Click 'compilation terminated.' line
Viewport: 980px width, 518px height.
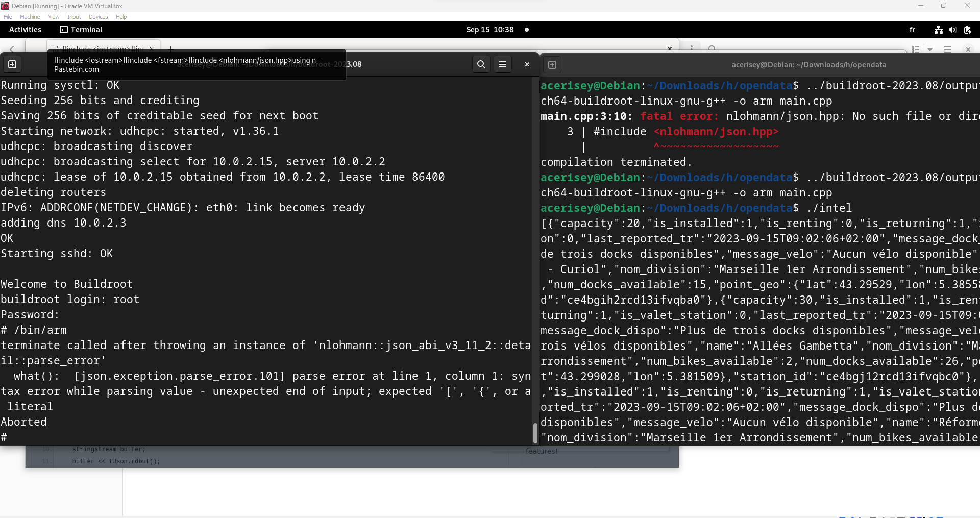coord(616,162)
